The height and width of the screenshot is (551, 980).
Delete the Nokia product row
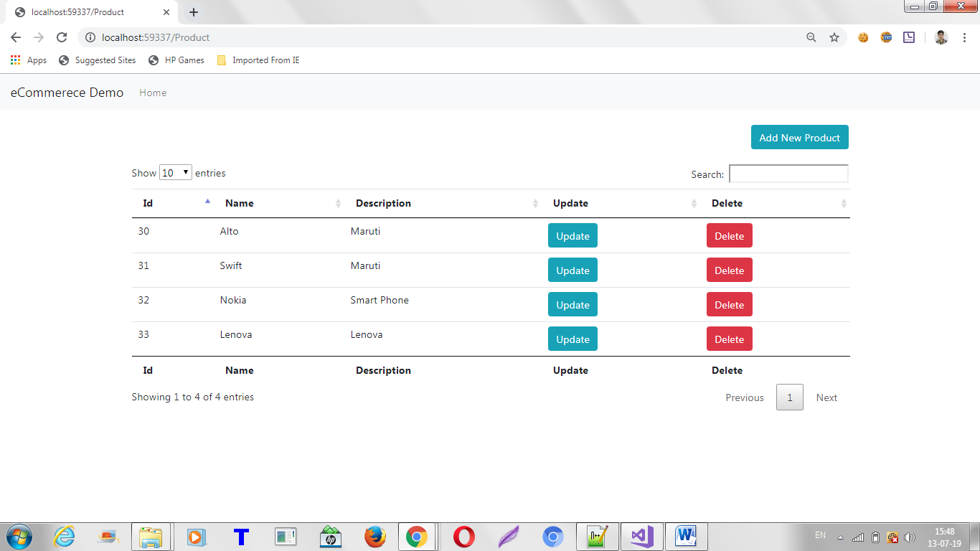click(729, 304)
